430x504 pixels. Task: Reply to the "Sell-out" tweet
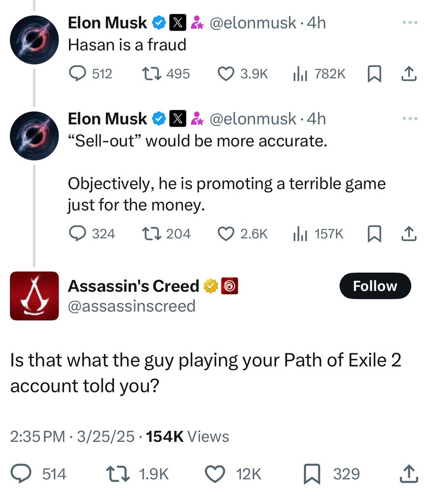(x=77, y=233)
